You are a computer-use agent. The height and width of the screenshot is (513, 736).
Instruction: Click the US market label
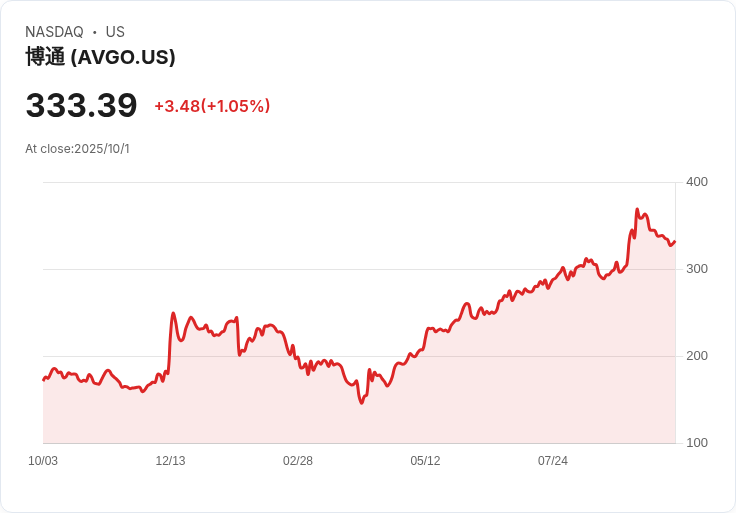click(115, 32)
